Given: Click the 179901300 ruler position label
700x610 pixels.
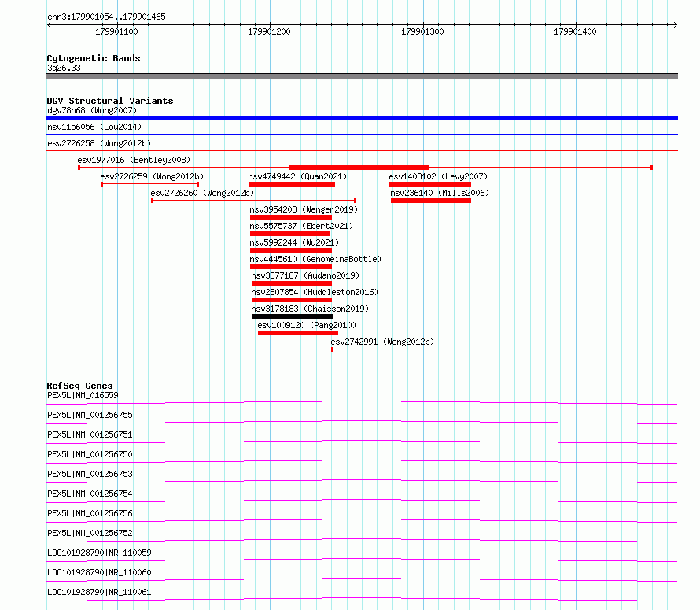Looking at the screenshot, I should coord(422,31).
